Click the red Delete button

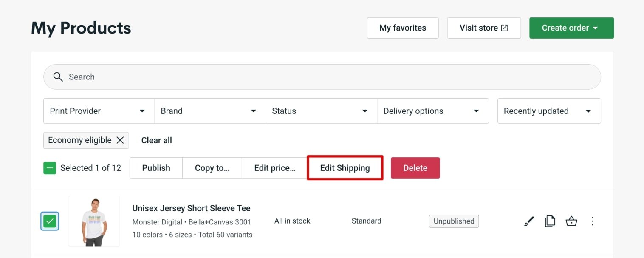coord(415,168)
